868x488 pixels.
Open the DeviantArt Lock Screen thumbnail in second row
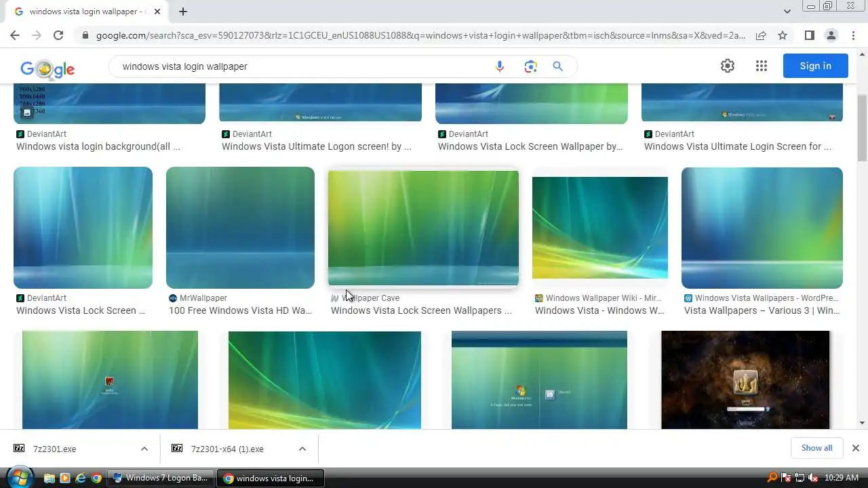[83, 228]
